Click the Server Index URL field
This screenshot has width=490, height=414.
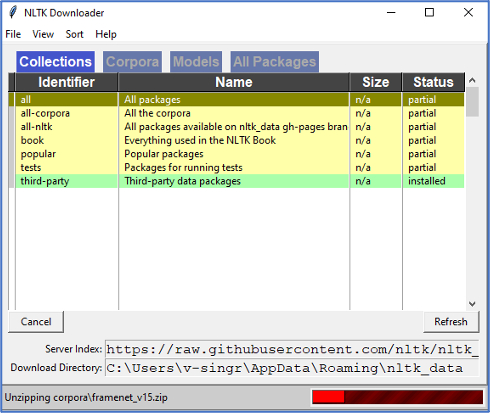pos(292,349)
